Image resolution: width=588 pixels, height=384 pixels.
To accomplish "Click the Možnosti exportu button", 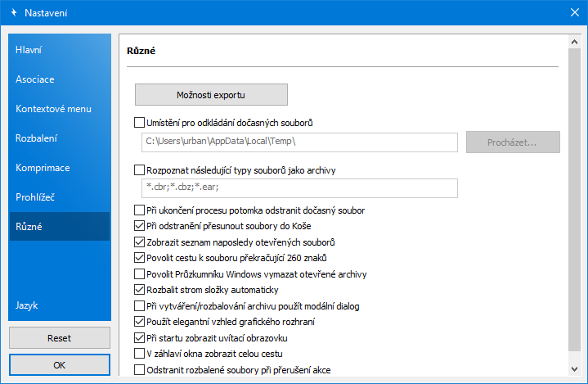I will (211, 94).
